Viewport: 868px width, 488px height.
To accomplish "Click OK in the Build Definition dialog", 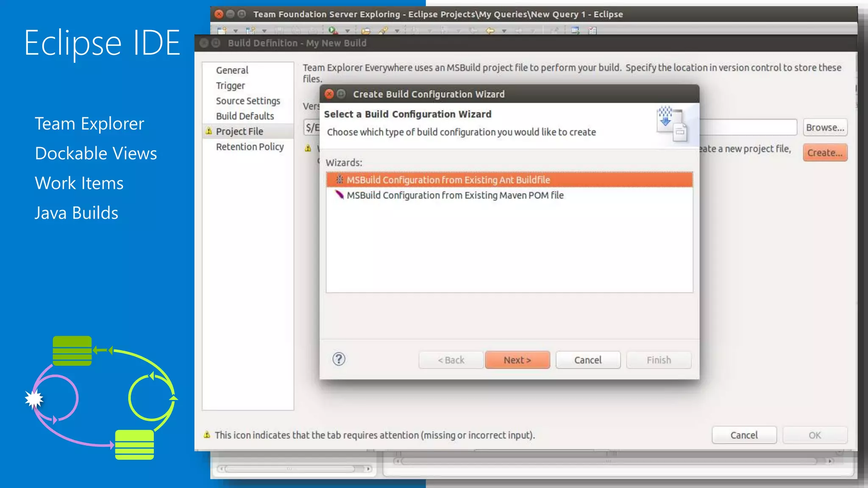I will pyautogui.click(x=815, y=435).
